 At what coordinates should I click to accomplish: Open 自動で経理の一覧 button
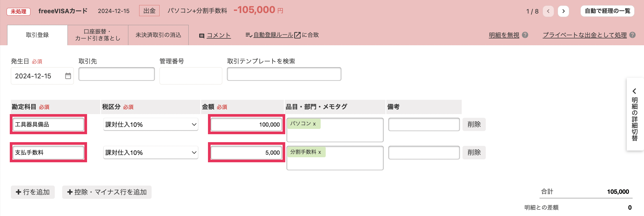click(x=607, y=11)
